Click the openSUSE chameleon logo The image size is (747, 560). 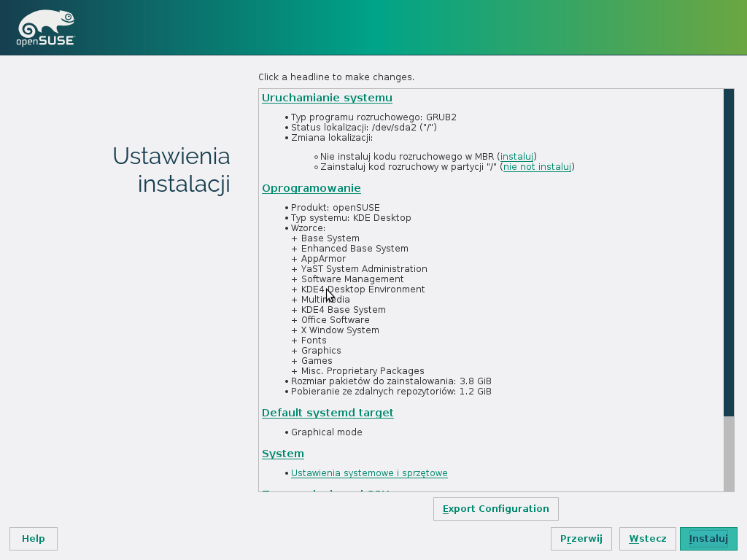point(45,29)
